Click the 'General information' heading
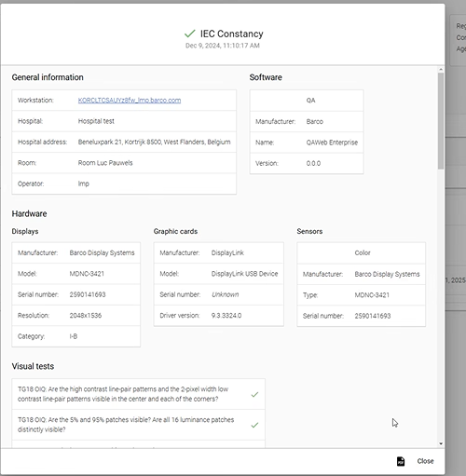 [48, 77]
